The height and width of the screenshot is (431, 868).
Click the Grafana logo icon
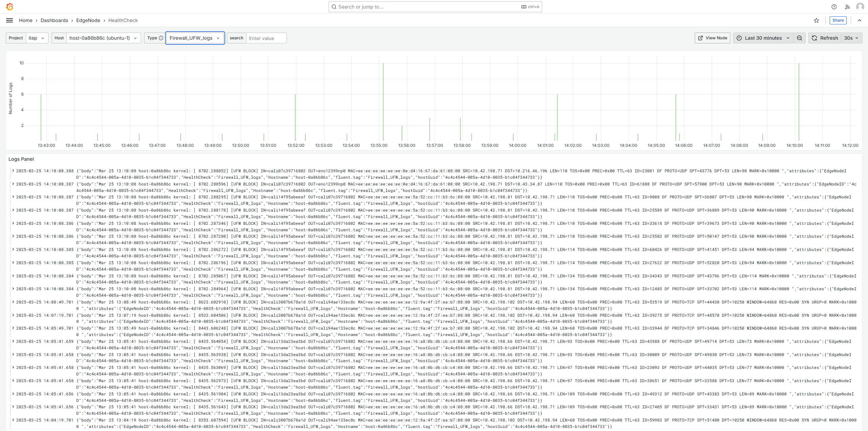pos(9,7)
